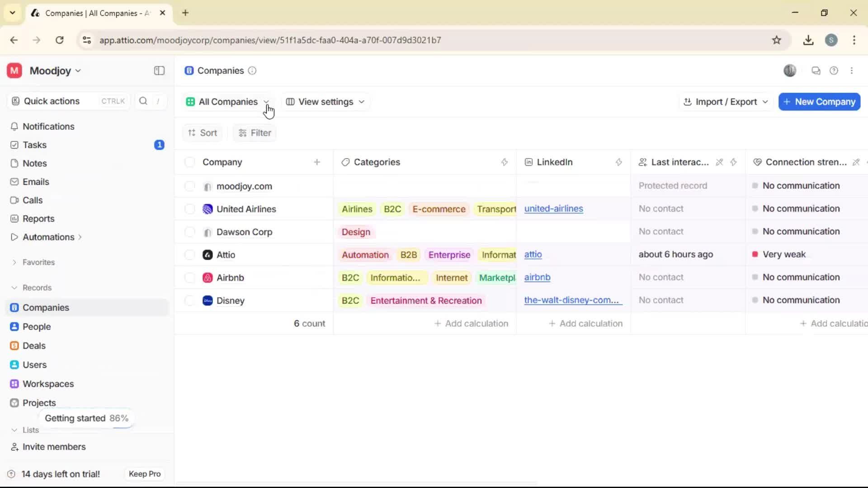Click the Getting started 86% progress indicator
The width and height of the screenshot is (868, 488).
coord(87,418)
